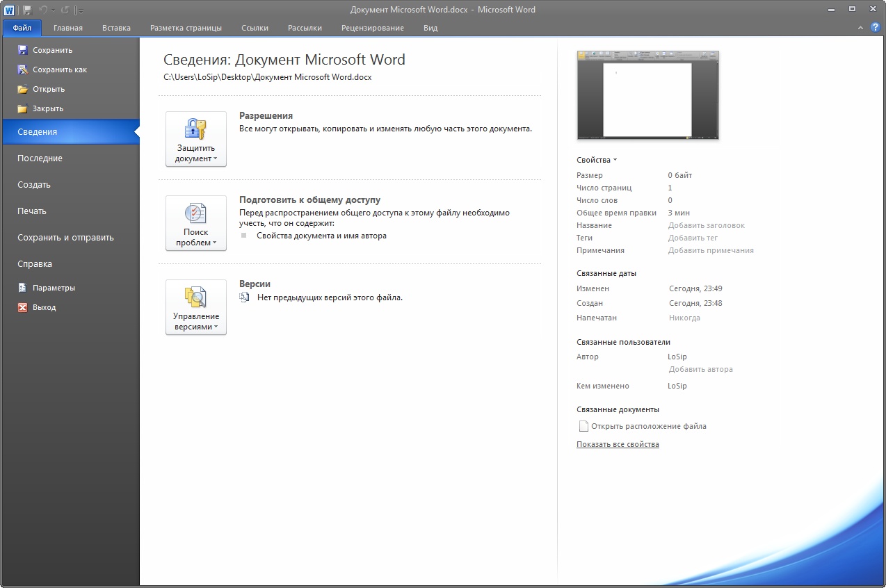Go to the Разметка страницы tab
The width and height of the screenshot is (886, 588).
pyautogui.click(x=186, y=28)
